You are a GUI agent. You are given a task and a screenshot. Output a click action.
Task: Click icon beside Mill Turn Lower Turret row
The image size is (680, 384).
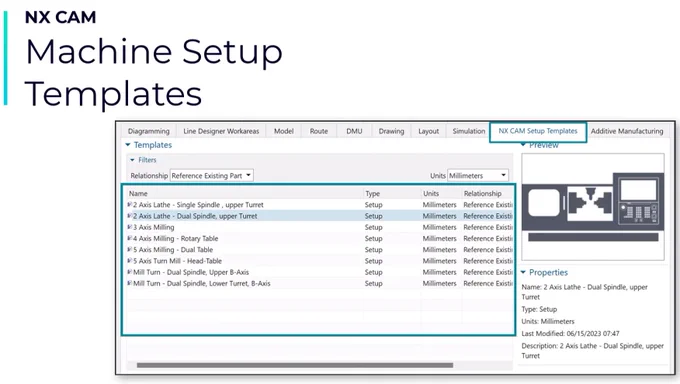(130, 283)
